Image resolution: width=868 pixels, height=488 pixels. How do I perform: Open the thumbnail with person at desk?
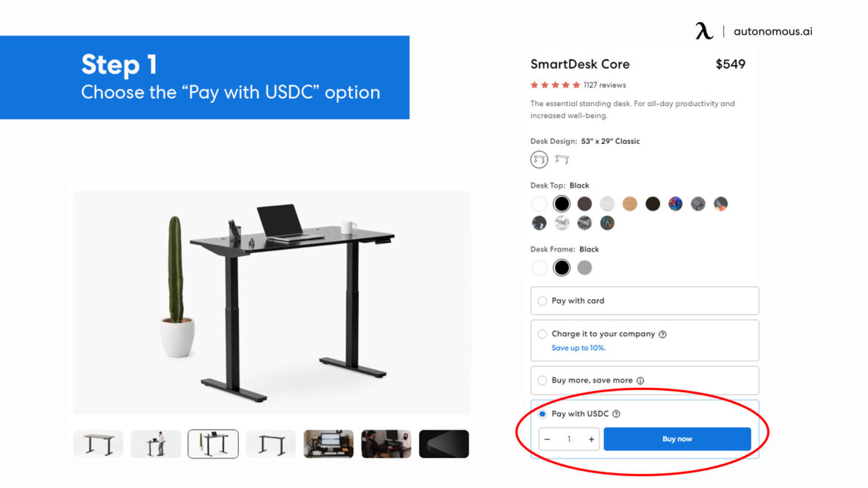click(156, 444)
